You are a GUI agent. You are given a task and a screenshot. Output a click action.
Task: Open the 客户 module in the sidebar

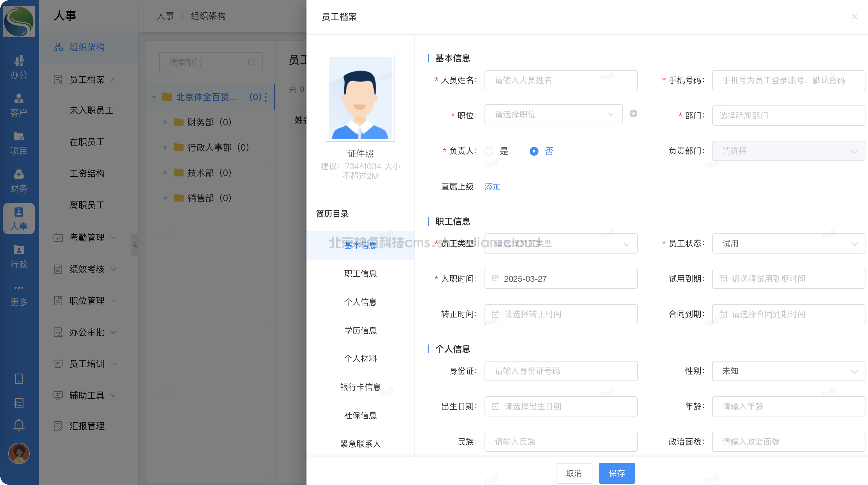[19, 105]
